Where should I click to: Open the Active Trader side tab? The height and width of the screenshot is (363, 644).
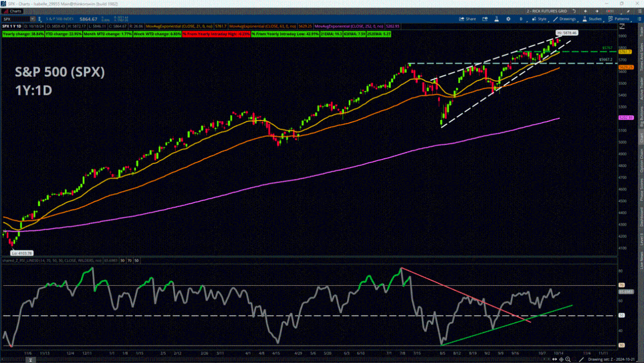pos(641,88)
